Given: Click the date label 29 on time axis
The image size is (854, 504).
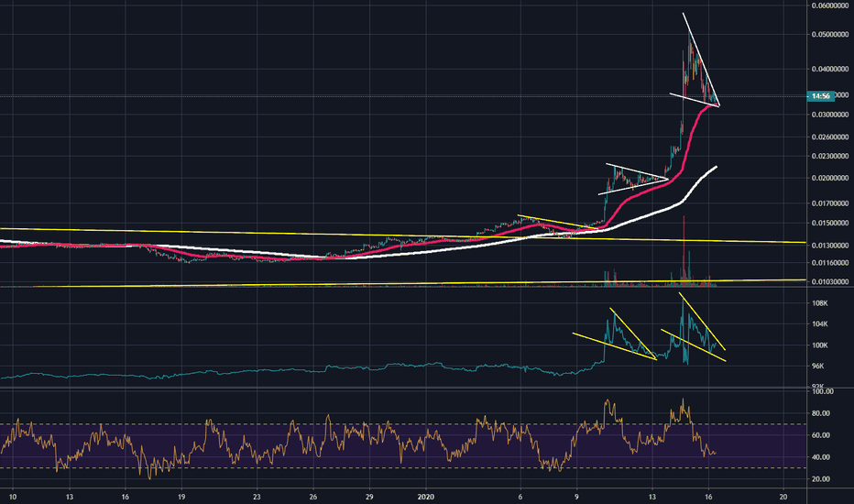Looking at the screenshot, I should 369,497.
